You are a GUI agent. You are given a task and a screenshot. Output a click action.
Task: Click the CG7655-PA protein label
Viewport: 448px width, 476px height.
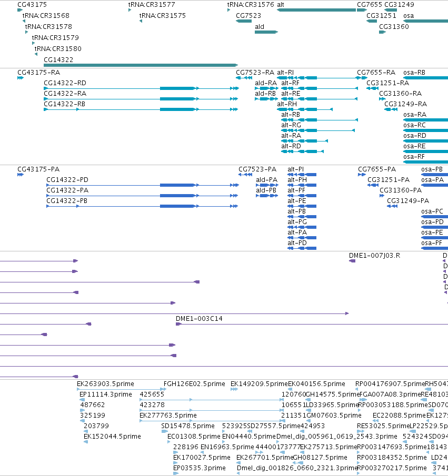[377, 169]
